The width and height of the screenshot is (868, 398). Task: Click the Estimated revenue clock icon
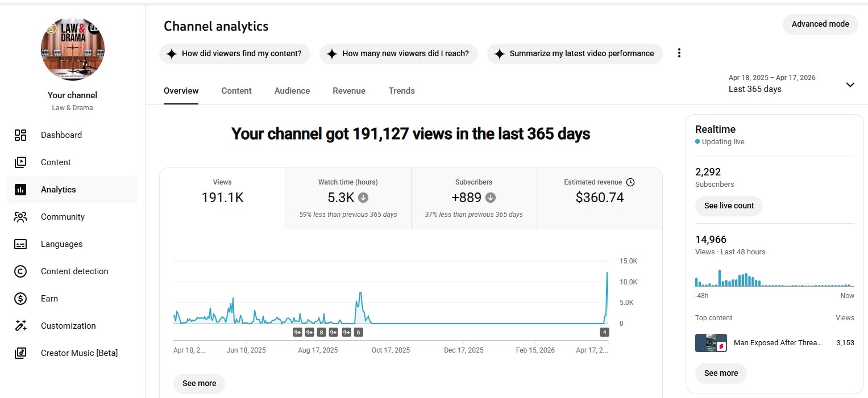630,182
